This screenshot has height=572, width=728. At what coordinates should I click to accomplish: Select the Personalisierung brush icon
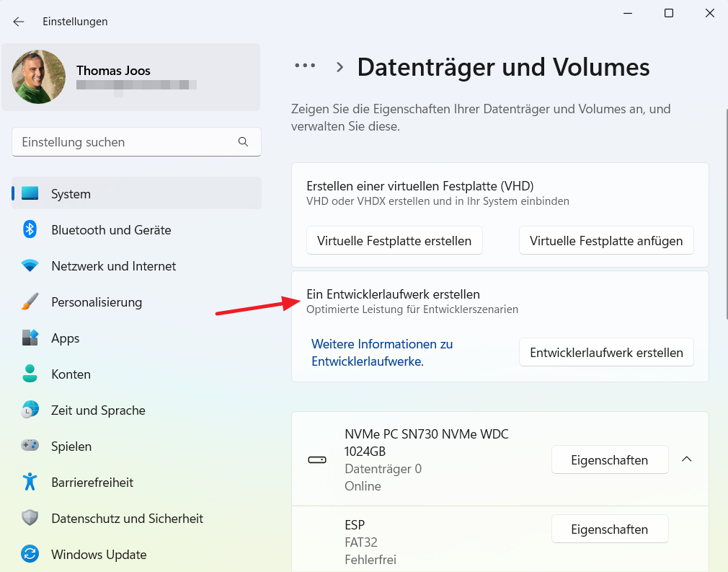[30, 302]
